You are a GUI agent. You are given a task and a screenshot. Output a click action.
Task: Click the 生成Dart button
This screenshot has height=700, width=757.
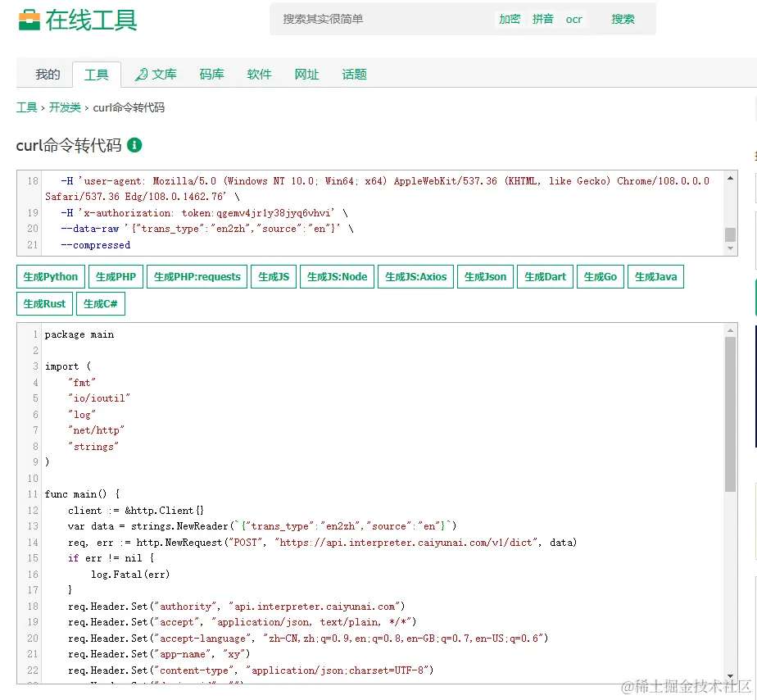pos(545,277)
